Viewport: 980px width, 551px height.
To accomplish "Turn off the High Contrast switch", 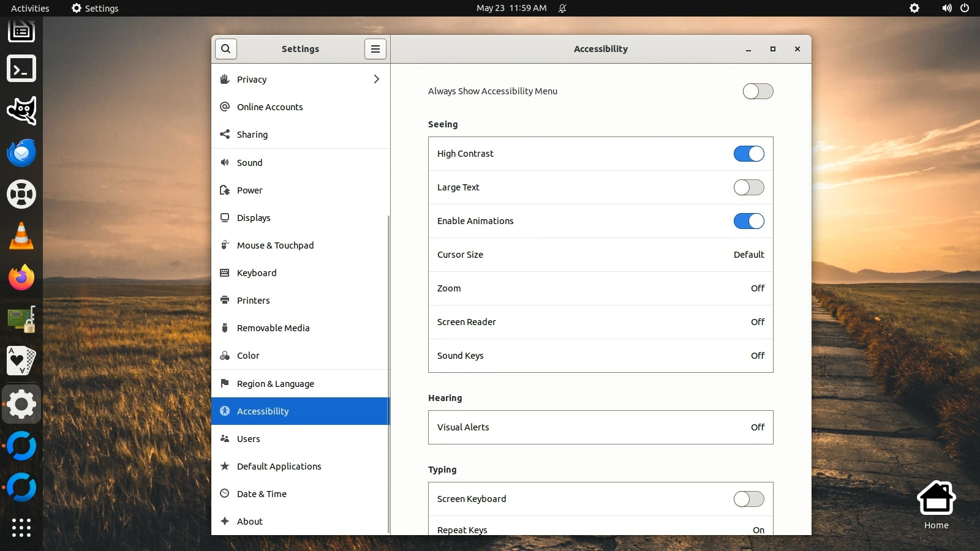I will 748,154.
